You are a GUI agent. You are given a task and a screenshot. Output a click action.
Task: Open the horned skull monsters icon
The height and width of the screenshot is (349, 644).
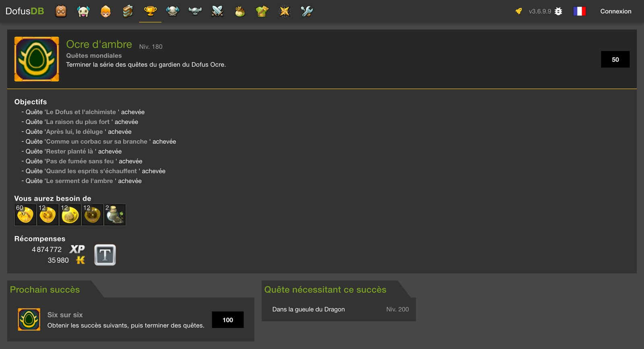[83, 11]
